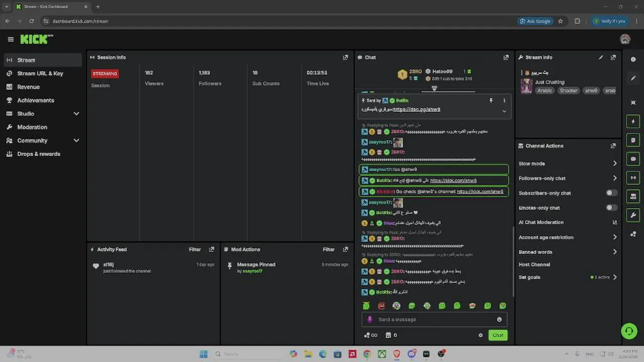Bookmark this page with star icon
This screenshot has width=644, height=362.
(560, 21)
